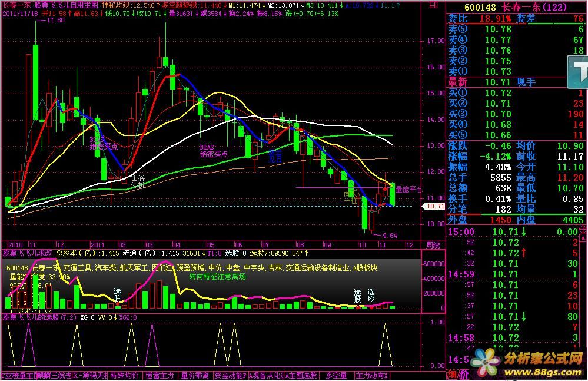Click the 周线 period label
The width and height of the screenshot is (588, 381).
[x=433, y=245]
